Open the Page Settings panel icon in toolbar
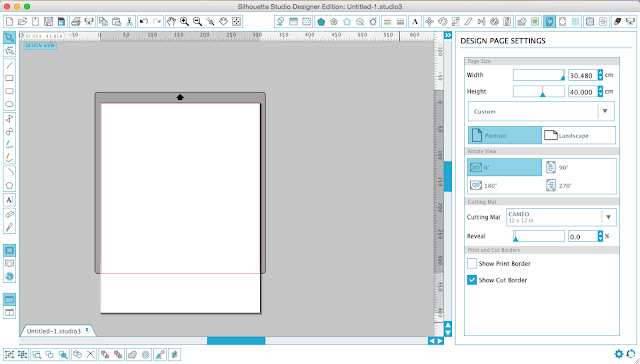The width and height of the screenshot is (640, 364). pos(549,21)
